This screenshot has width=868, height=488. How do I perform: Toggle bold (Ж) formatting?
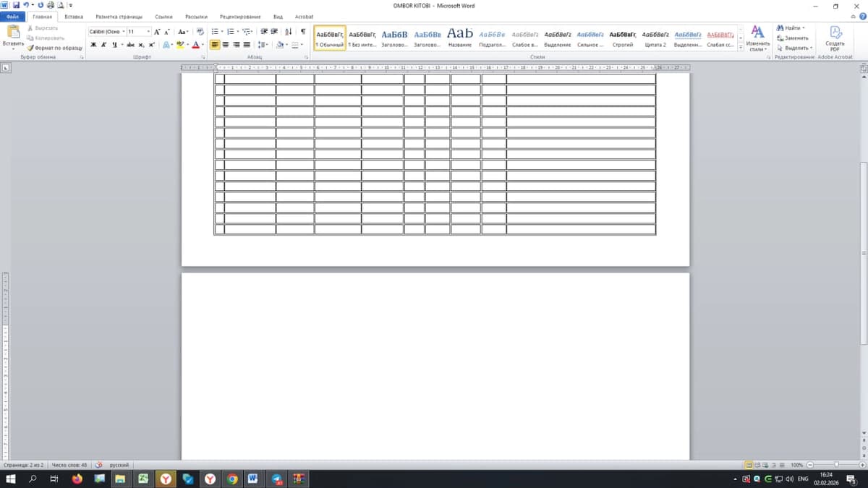tap(93, 45)
